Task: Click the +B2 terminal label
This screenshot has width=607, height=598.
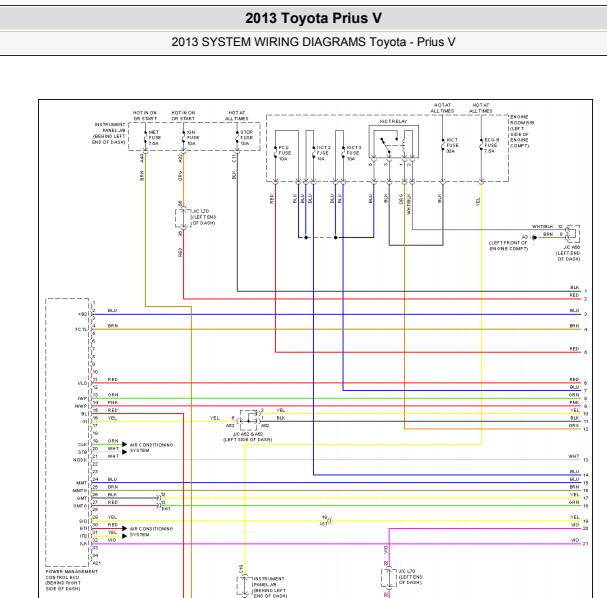Action: click(83, 314)
